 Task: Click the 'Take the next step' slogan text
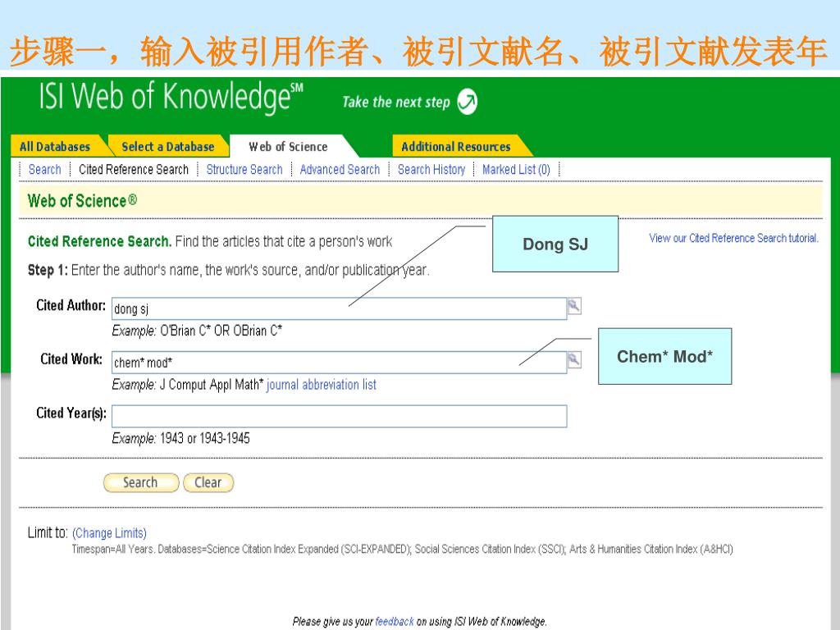396,102
